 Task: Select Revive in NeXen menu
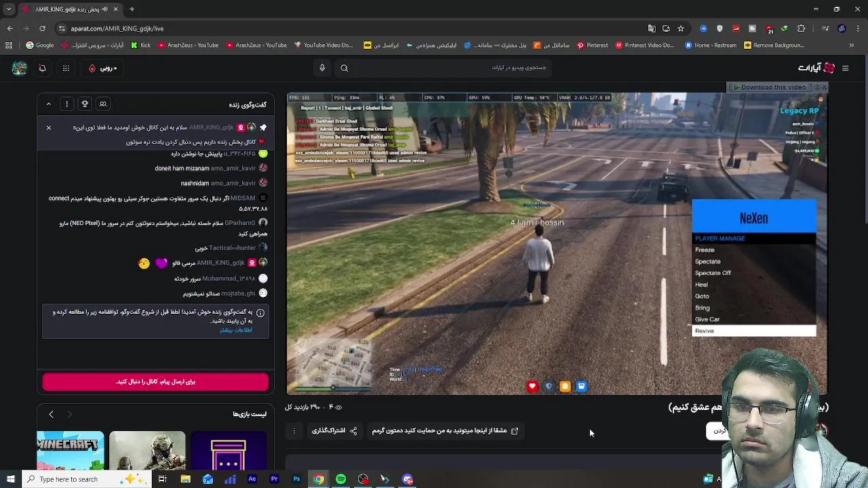753,331
